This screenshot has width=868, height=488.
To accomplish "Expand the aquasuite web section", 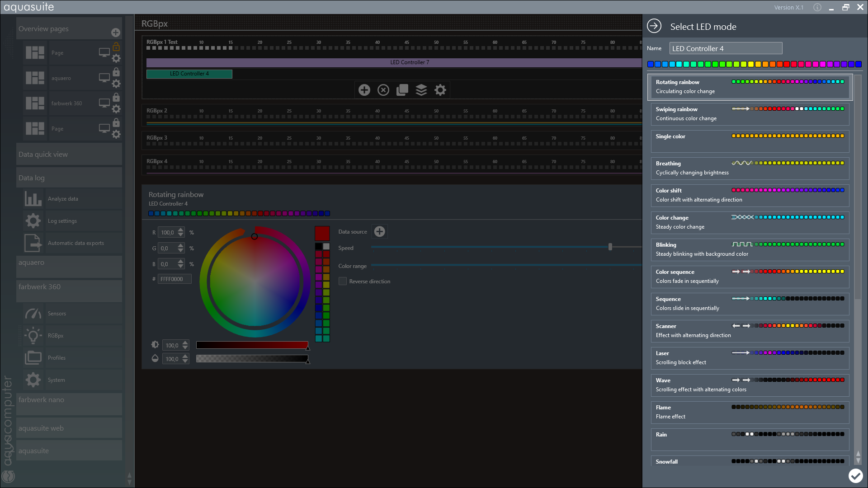I will [69, 428].
